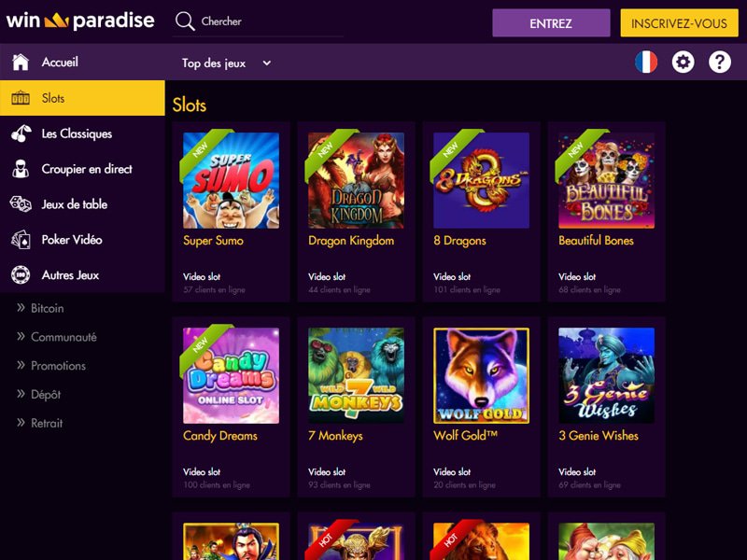Click the cherries icon for Les Classiques
The width and height of the screenshot is (747, 560).
pos(21,133)
